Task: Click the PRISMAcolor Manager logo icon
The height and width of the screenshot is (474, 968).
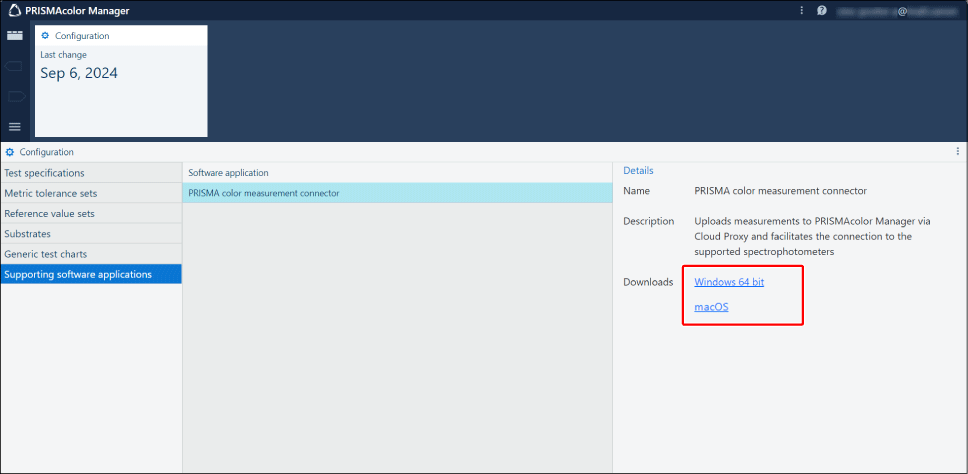Action: point(15,11)
